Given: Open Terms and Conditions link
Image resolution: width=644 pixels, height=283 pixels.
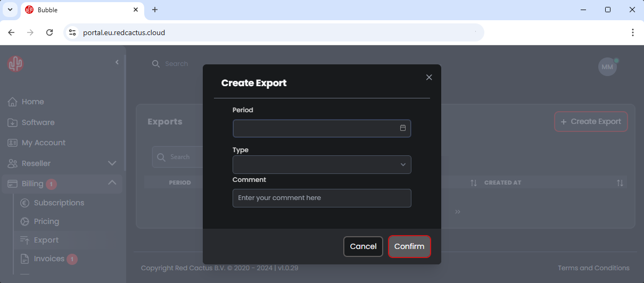Looking at the screenshot, I should pos(593,268).
